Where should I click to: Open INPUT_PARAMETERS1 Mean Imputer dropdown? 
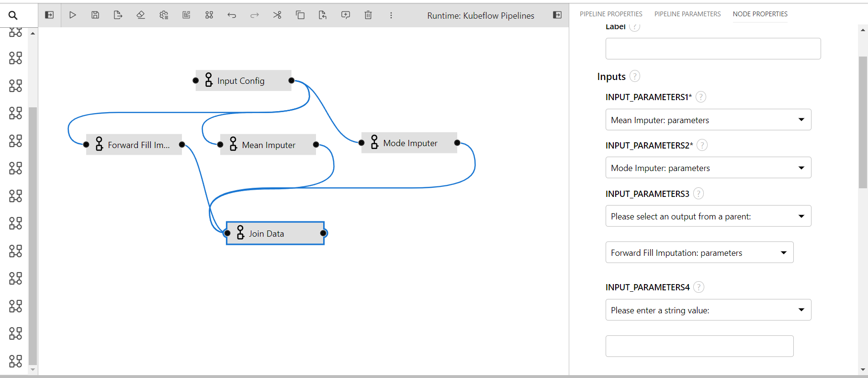(708, 120)
